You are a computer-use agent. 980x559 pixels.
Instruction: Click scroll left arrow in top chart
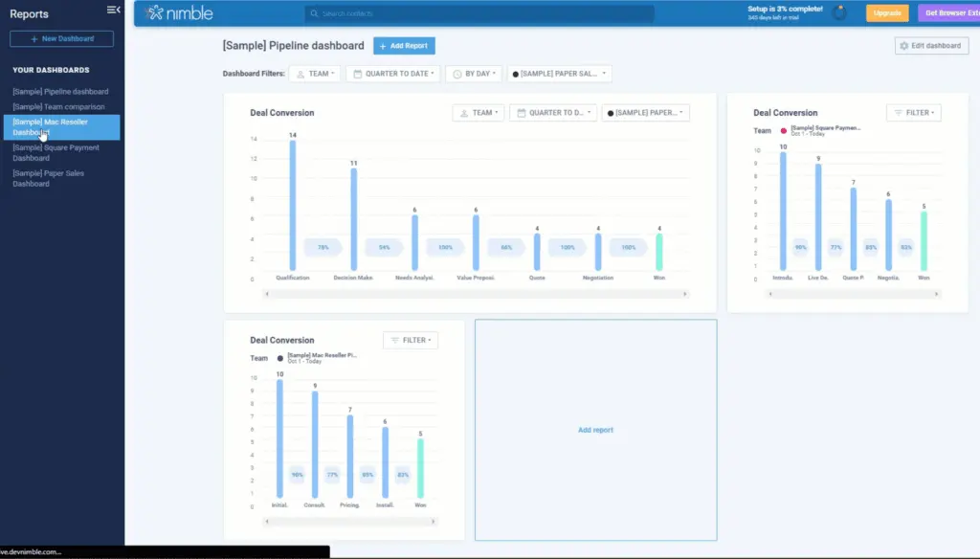267,294
